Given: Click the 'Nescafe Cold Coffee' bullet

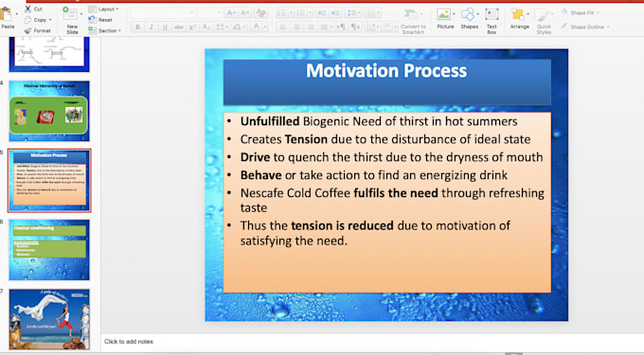Looking at the screenshot, I should point(392,201).
